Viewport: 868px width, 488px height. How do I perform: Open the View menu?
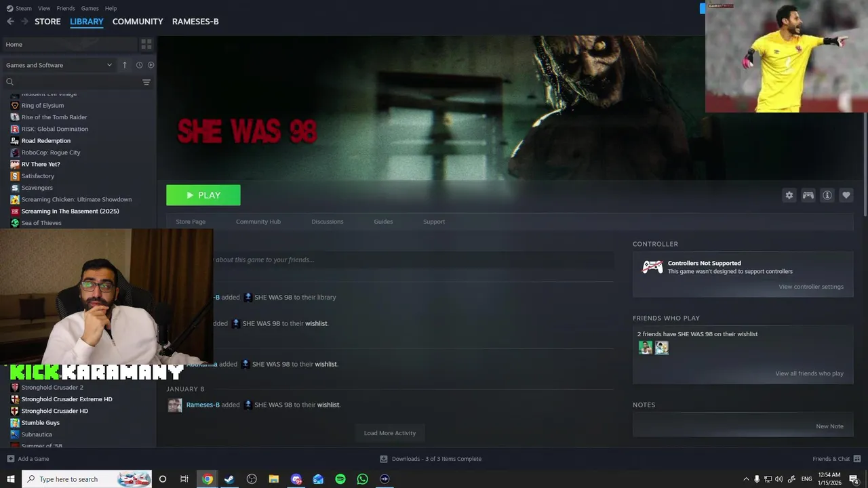coord(44,8)
